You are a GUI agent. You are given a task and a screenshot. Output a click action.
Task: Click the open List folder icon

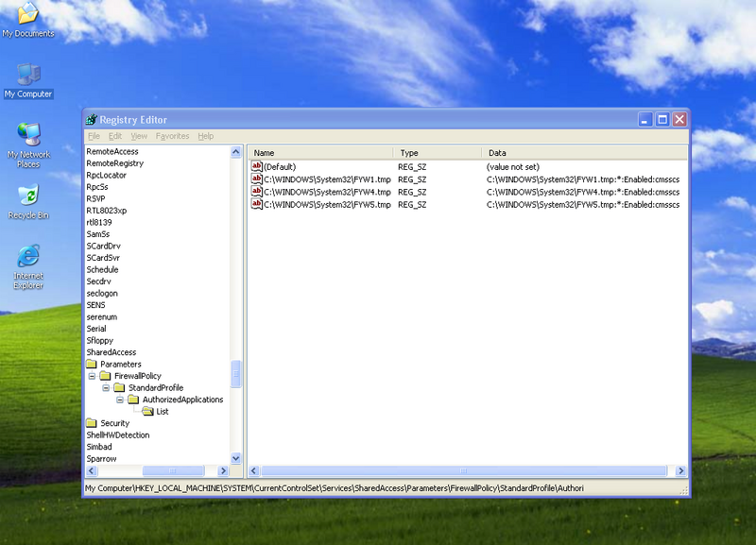[148, 411]
